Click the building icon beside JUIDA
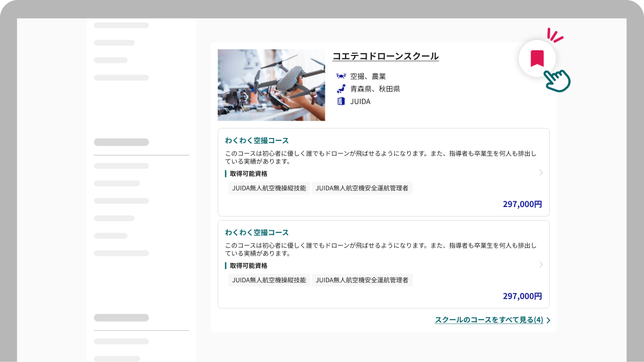This screenshot has width=644, height=362. [341, 101]
